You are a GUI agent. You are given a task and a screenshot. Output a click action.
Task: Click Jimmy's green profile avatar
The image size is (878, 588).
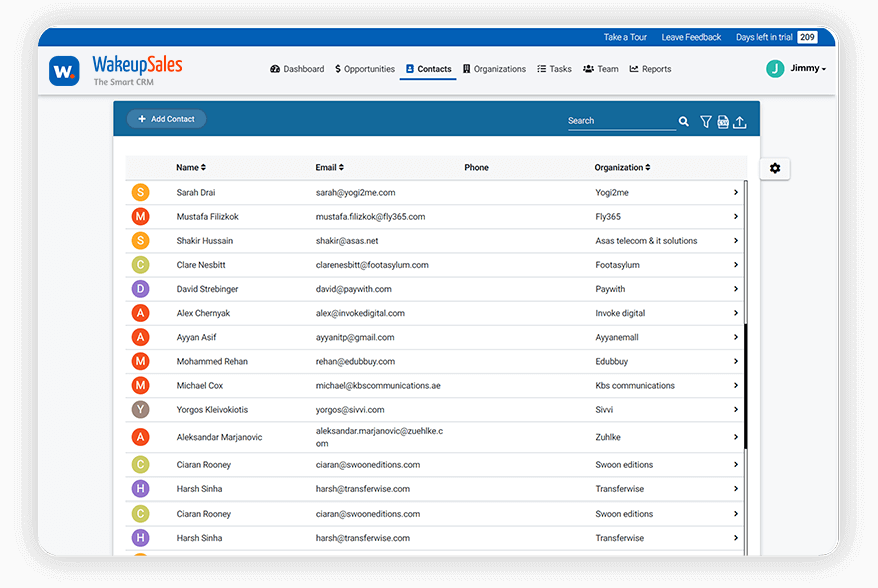coord(775,68)
